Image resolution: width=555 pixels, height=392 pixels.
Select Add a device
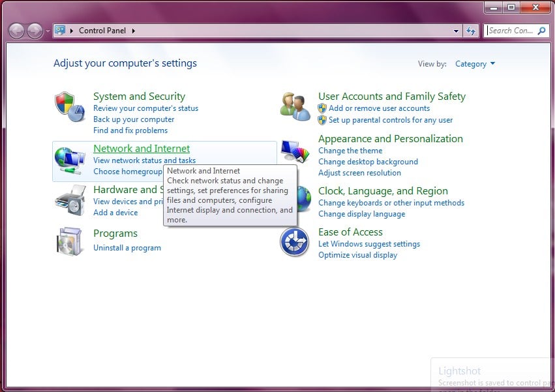(x=115, y=213)
